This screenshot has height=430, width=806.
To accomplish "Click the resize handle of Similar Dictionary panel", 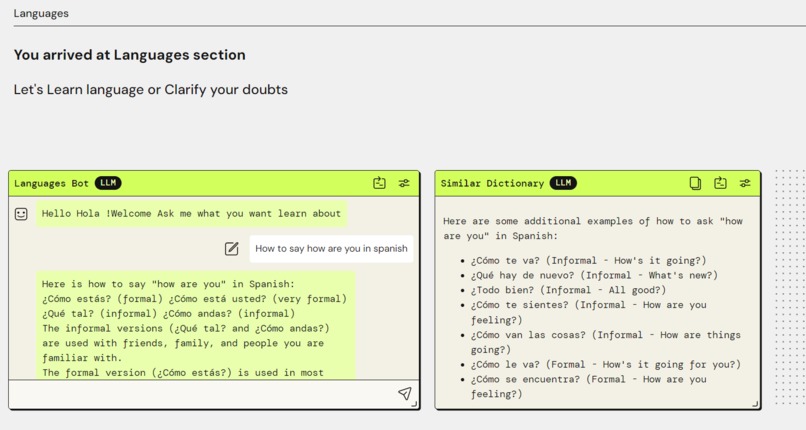I will pyautogui.click(x=755, y=404).
